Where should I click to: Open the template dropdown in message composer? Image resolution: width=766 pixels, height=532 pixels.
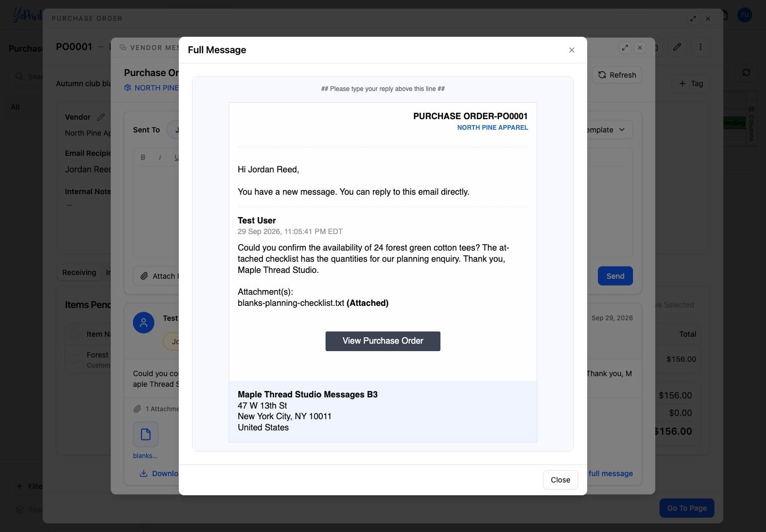coord(609,130)
